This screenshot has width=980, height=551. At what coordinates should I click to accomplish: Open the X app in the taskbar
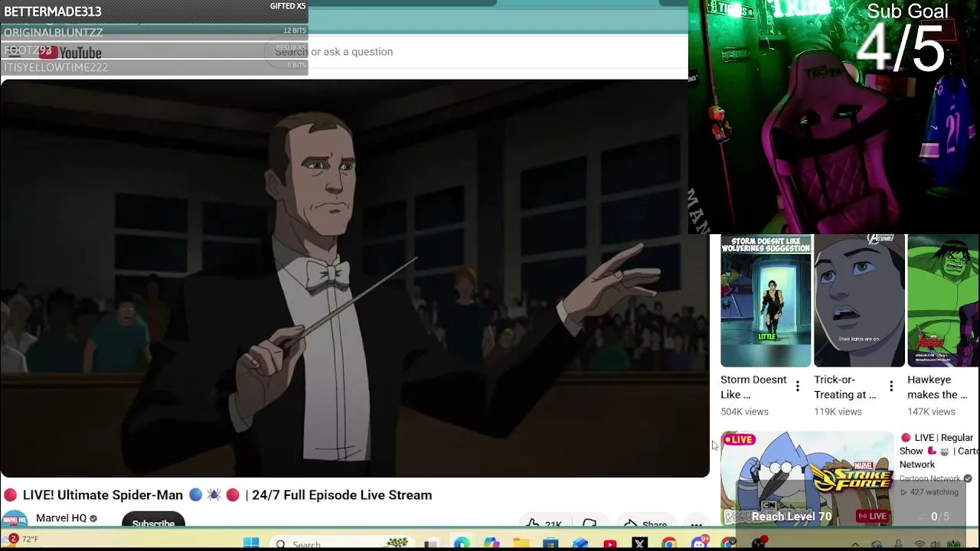pyautogui.click(x=640, y=544)
